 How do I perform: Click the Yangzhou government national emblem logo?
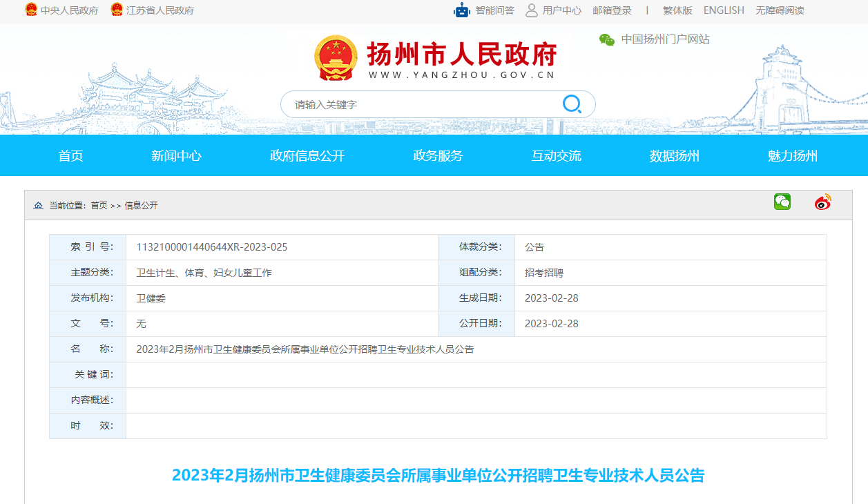[336, 58]
